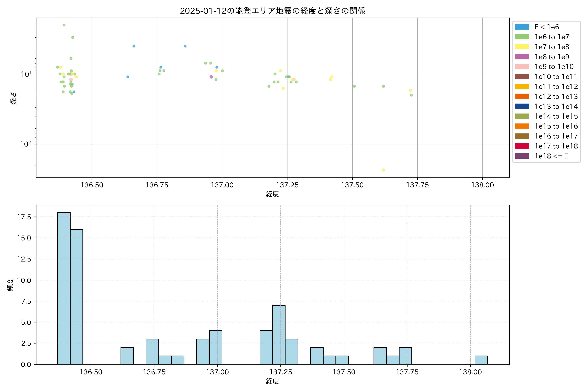The height and width of the screenshot is (392, 588).
Task: Click the green '1e6 to 1e7' legend swatch
Action: click(522, 37)
